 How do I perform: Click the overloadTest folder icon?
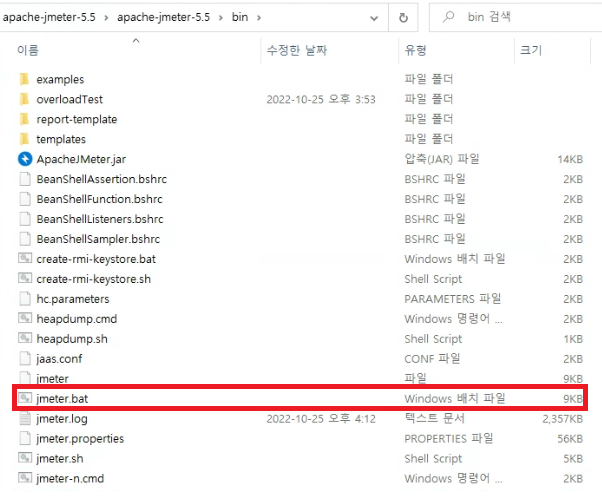[25, 99]
